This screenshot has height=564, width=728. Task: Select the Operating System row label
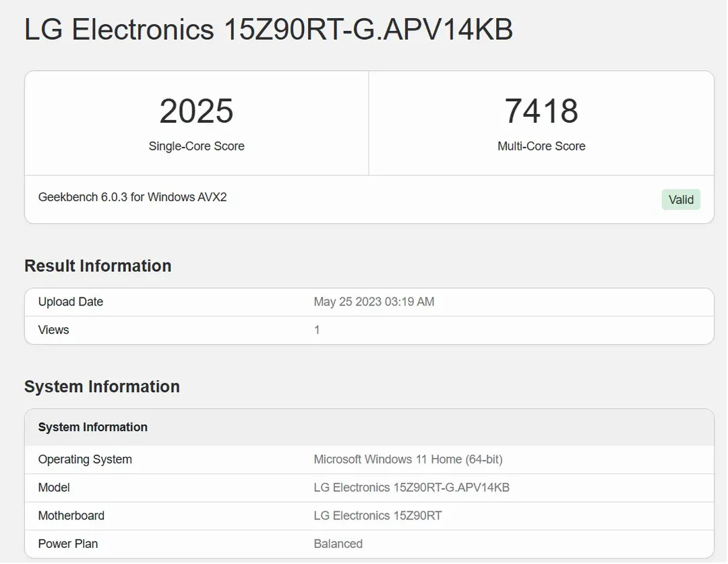[85, 459]
